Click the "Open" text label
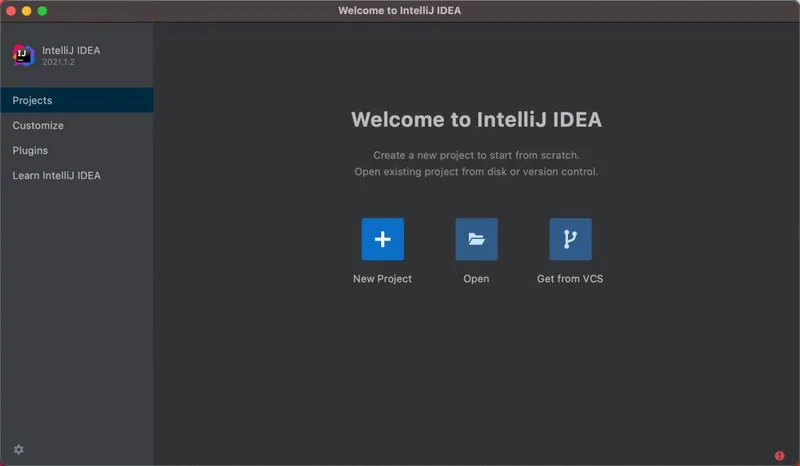800x466 pixels. coord(476,279)
